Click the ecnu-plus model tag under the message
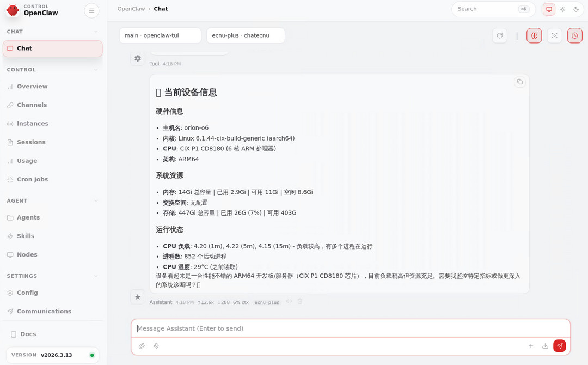Viewport: 588px width, 365px height. click(267, 302)
